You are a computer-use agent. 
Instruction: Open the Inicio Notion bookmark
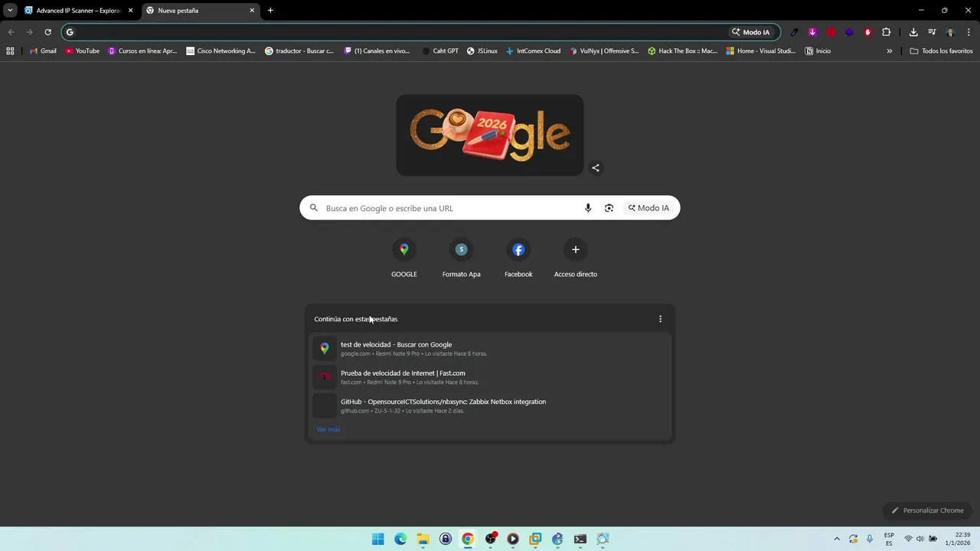[818, 51]
